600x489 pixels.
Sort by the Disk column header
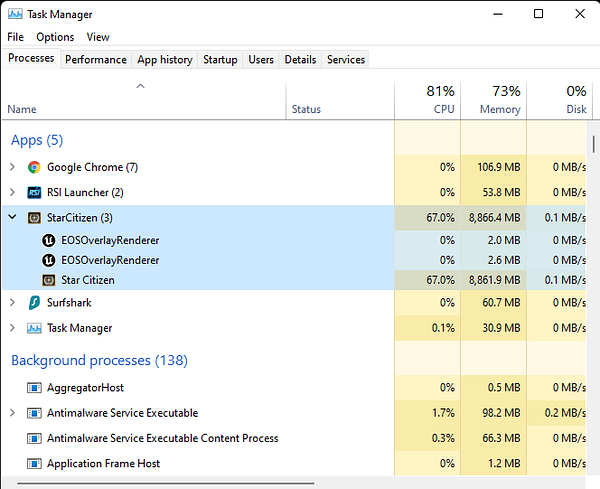(x=557, y=100)
